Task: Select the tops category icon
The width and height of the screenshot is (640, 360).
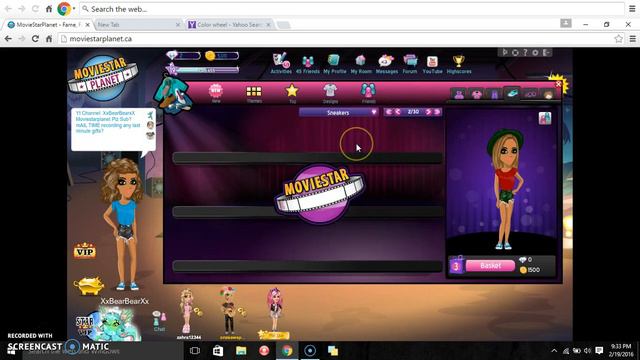Action: 476,95
